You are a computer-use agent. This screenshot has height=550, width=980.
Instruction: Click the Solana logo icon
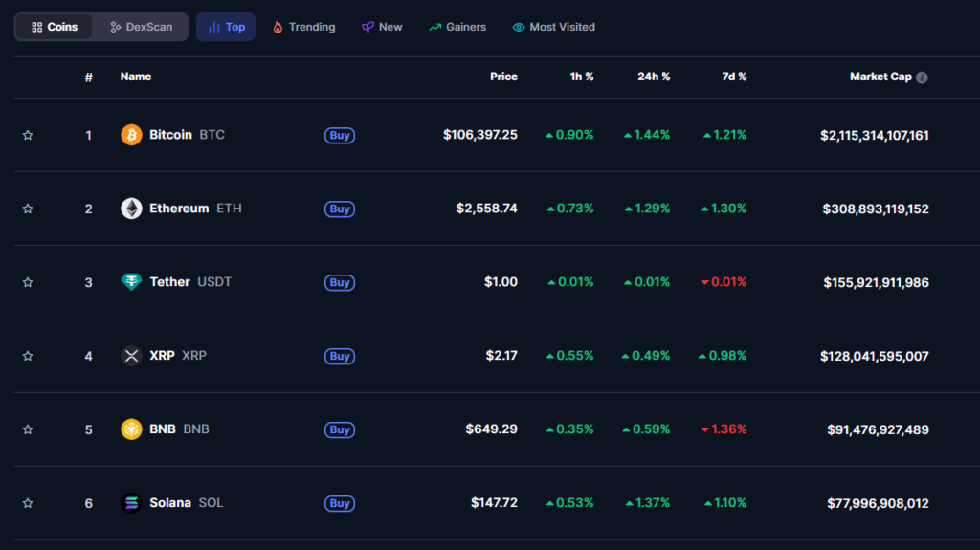131,502
